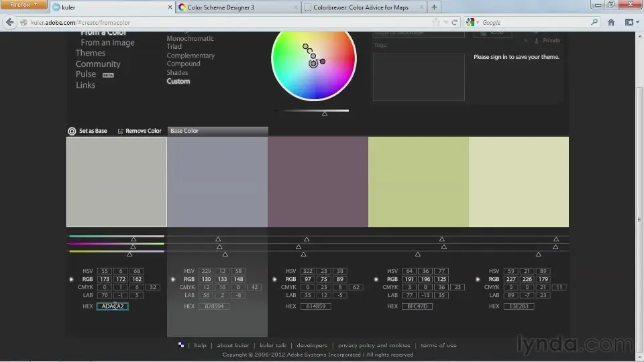Select the filled dark marker on color wheel
The height and width of the screenshot is (362, 644).
323,62
